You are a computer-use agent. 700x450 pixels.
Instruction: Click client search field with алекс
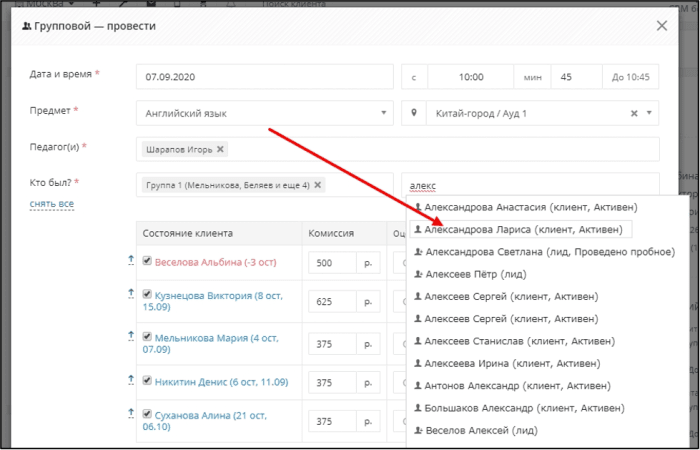[x=530, y=185]
